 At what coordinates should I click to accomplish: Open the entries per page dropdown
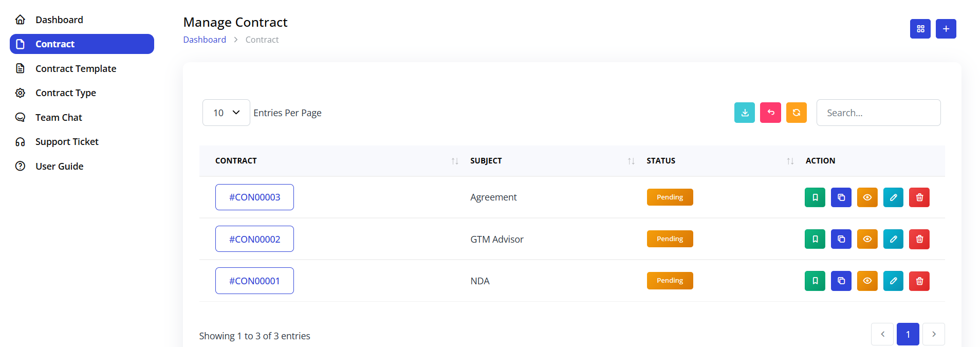(x=226, y=113)
